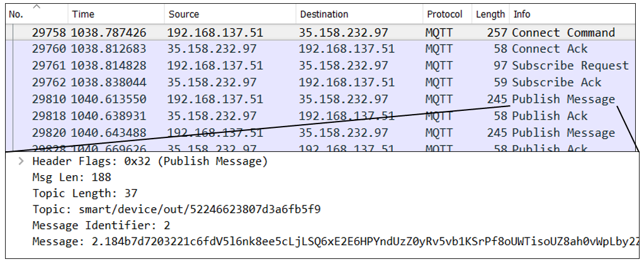The image size is (644, 264).
Task: Select the Topic smart/device/out line
Action: (x=177, y=209)
